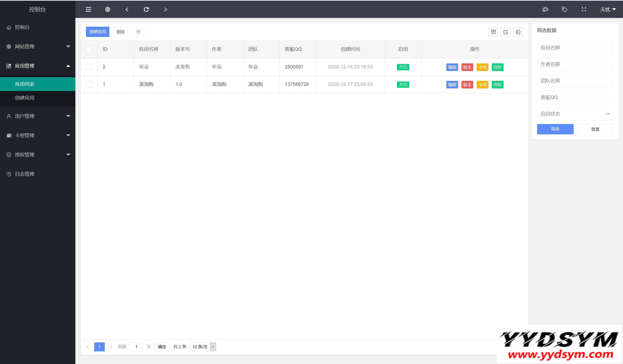The height and width of the screenshot is (364, 623).
Task: Open 日志管理 in the sidebar
Action: click(x=25, y=174)
